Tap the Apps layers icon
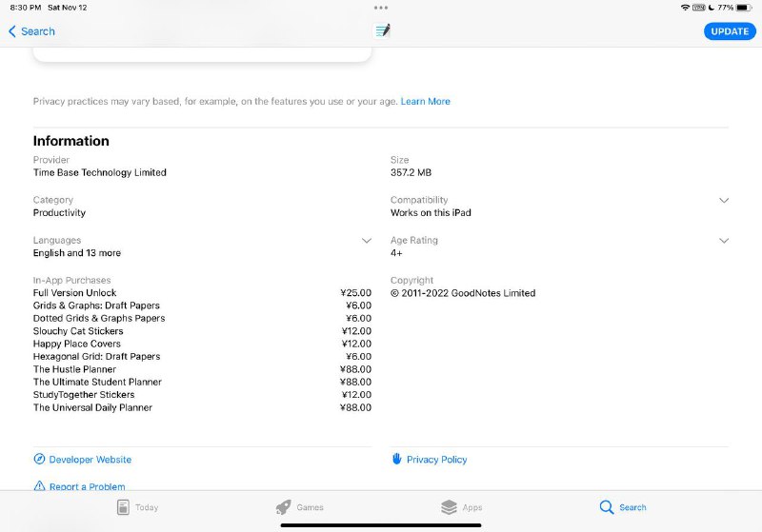 449,507
